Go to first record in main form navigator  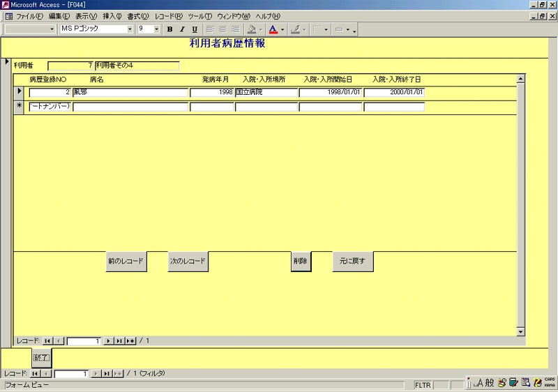(x=35, y=373)
